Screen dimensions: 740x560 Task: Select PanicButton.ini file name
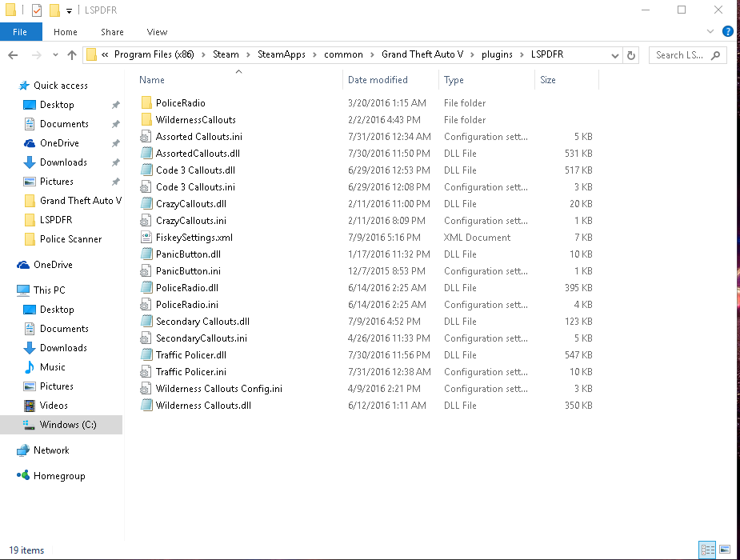click(188, 271)
